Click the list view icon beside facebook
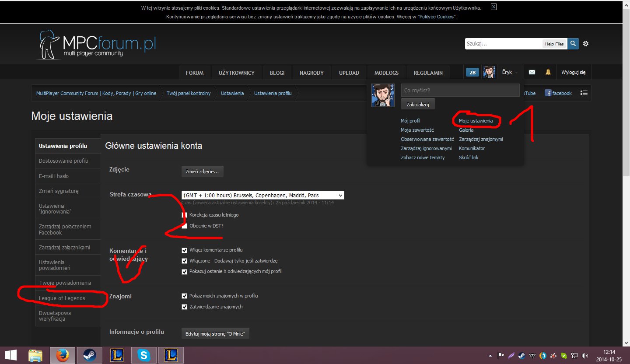This screenshot has width=630, height=364. tap(584, 93)
